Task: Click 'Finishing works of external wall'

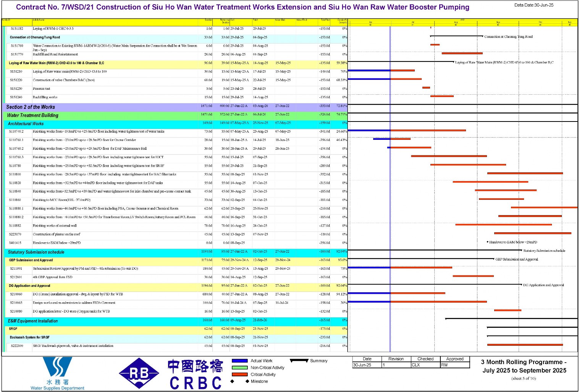Action: [x=55, y=225]
